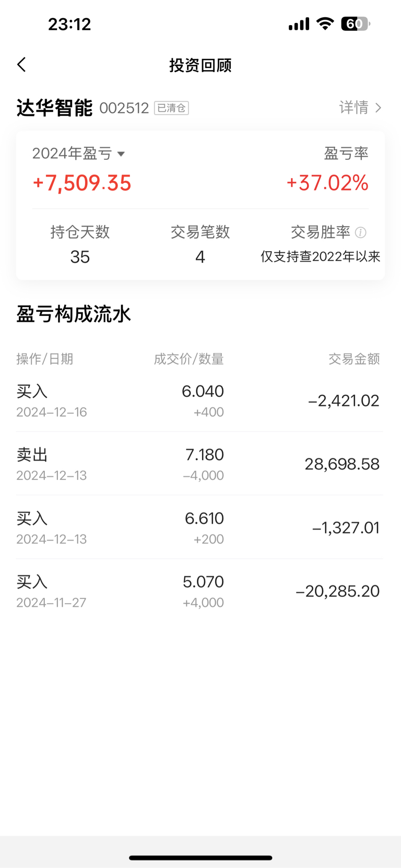Viewport: 401px width, 868px height.
Task: Tap the back arrow icon
Action: click(21, 65)
